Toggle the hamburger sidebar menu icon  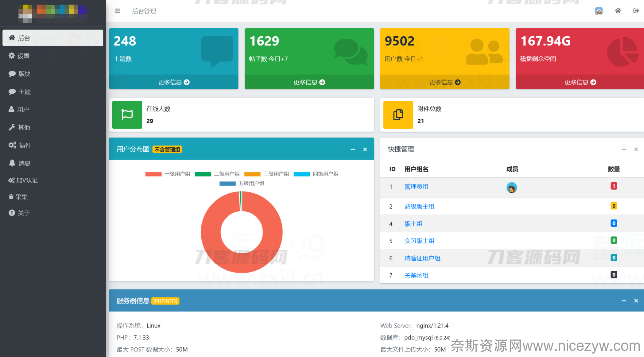118,11
